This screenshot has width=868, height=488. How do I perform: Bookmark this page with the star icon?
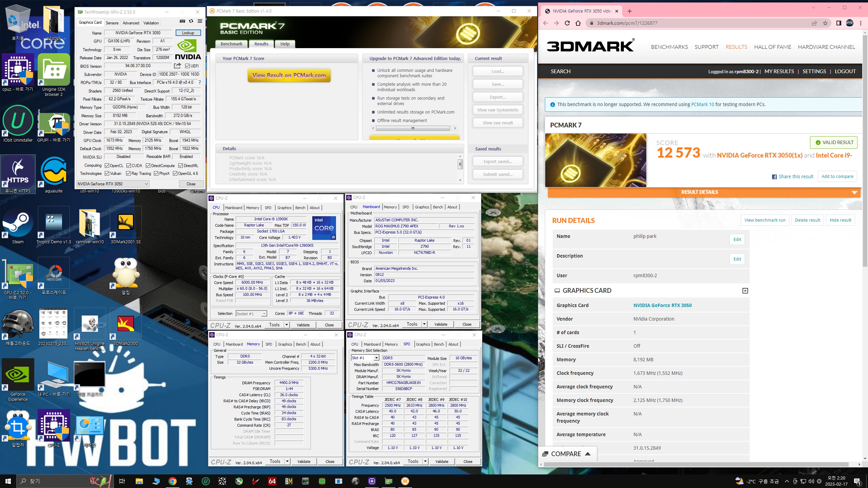coord(825,23)
